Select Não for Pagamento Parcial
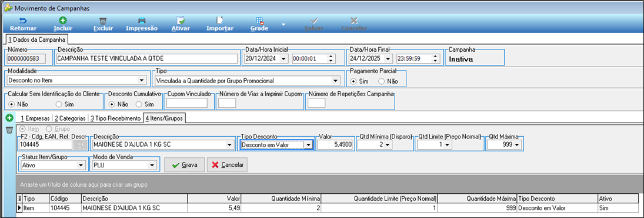This screenshot has width=644, height=218. 381,81
